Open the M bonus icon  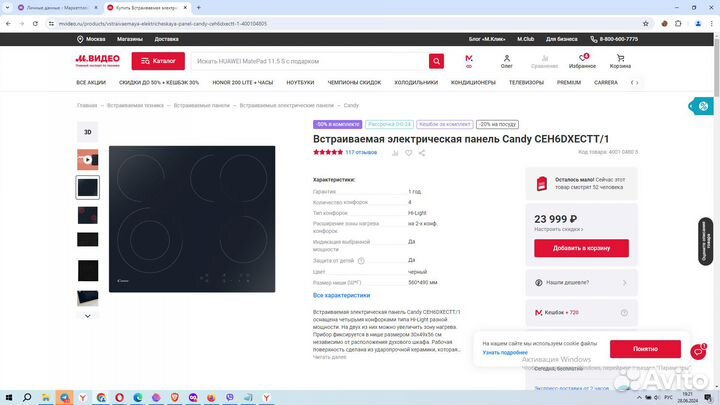(469, 61)
